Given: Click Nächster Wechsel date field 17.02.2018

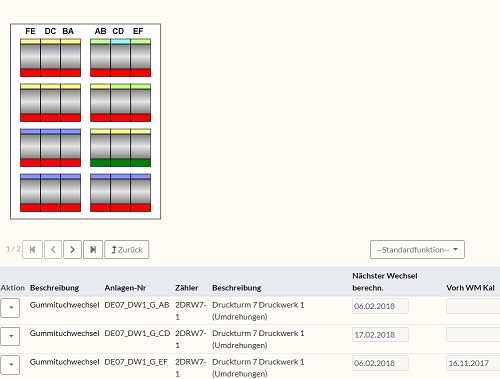Looking at the screenshot, I should click(380, 335).
